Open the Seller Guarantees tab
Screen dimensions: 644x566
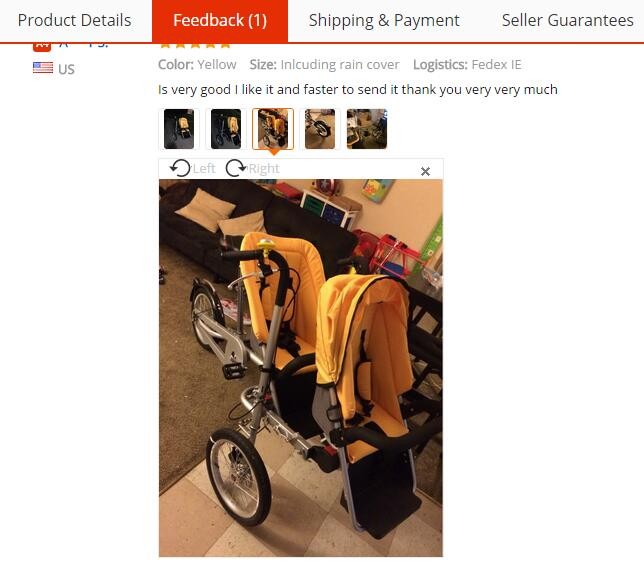(567, 20)
